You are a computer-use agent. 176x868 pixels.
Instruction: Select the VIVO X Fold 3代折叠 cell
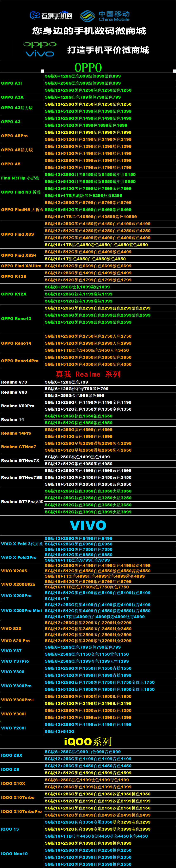coord(22,544)
